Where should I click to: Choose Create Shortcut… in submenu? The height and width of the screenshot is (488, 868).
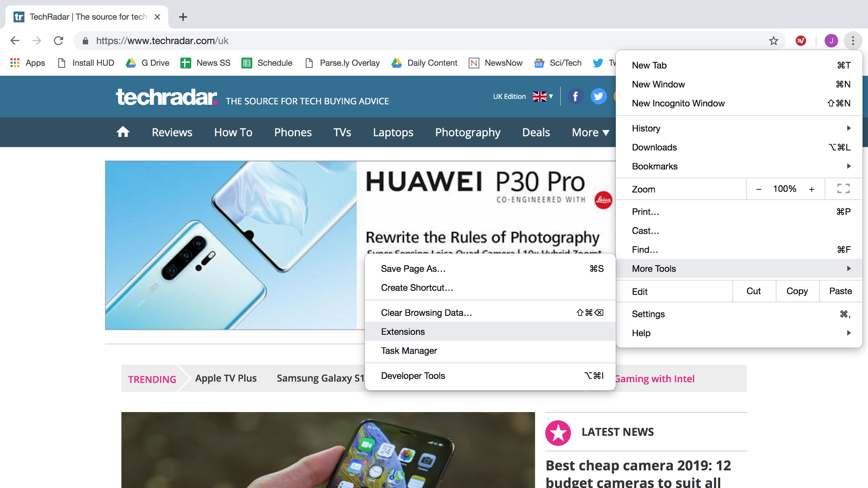point(490,287)
